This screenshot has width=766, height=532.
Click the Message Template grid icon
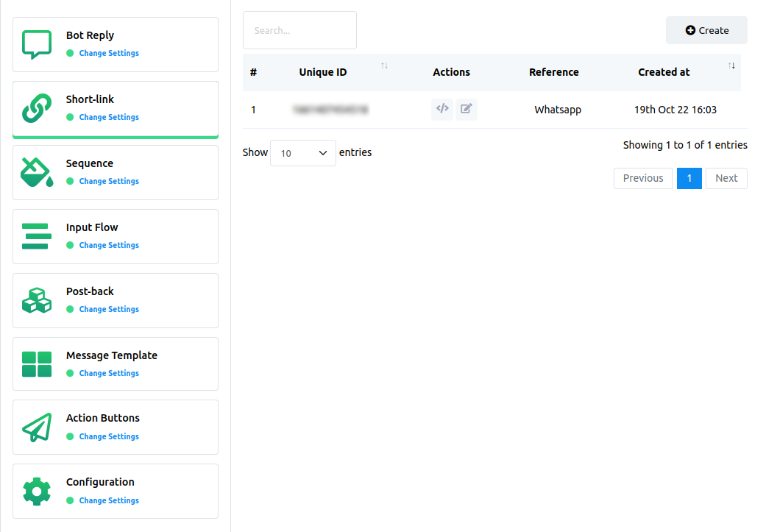(36, 363)
